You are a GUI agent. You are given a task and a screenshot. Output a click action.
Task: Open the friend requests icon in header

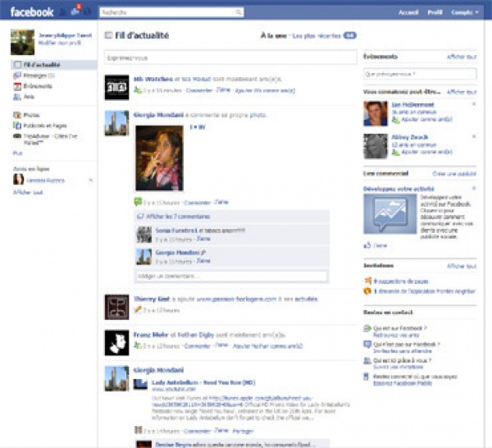[x=63, y=12]
